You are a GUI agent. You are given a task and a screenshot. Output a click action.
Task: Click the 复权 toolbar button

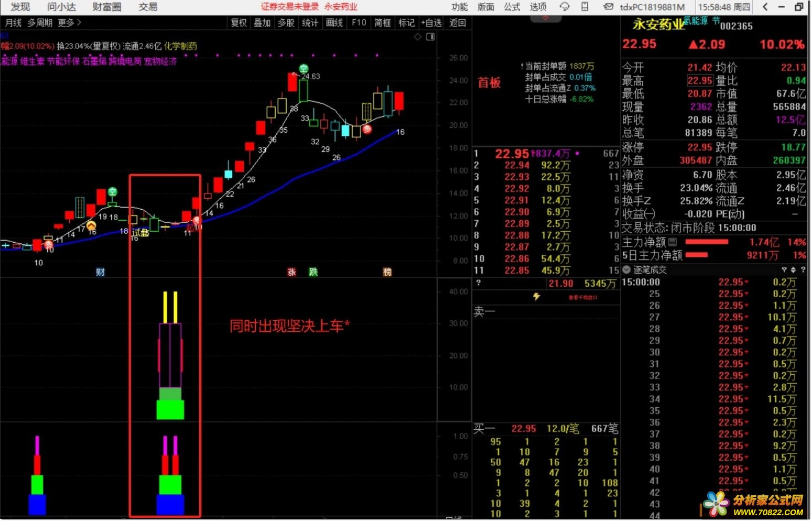pos(239,23)
